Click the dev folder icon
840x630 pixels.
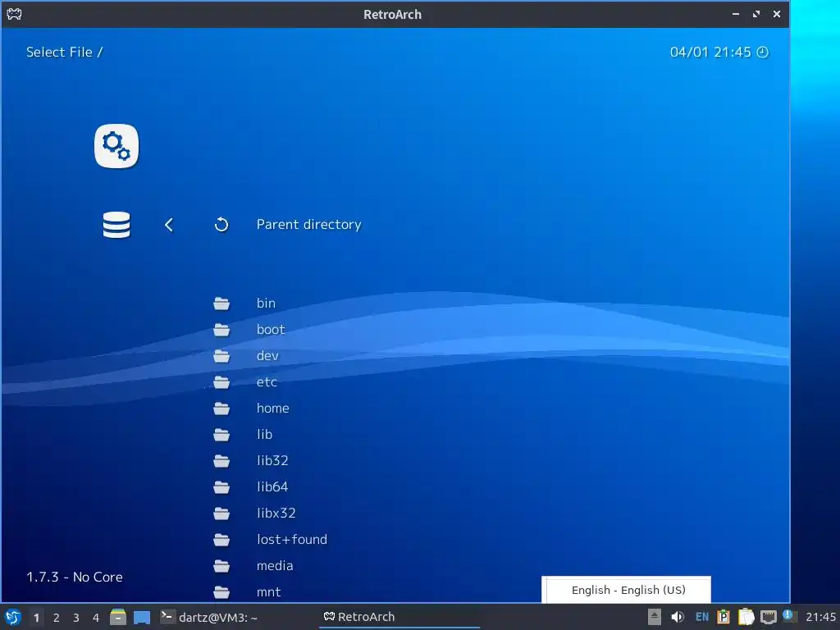221,356
